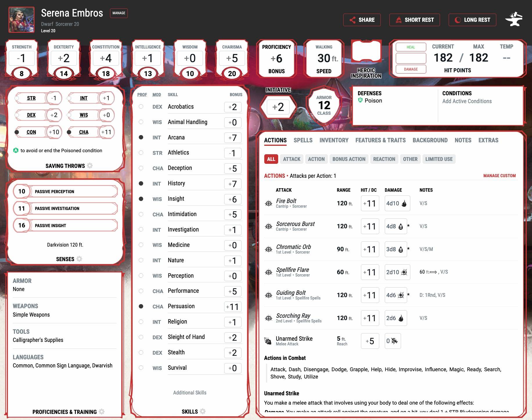Viewport: 532px width, 420px height.
Task: Click Add Active Conditions
Action: [x=467, y=101]
